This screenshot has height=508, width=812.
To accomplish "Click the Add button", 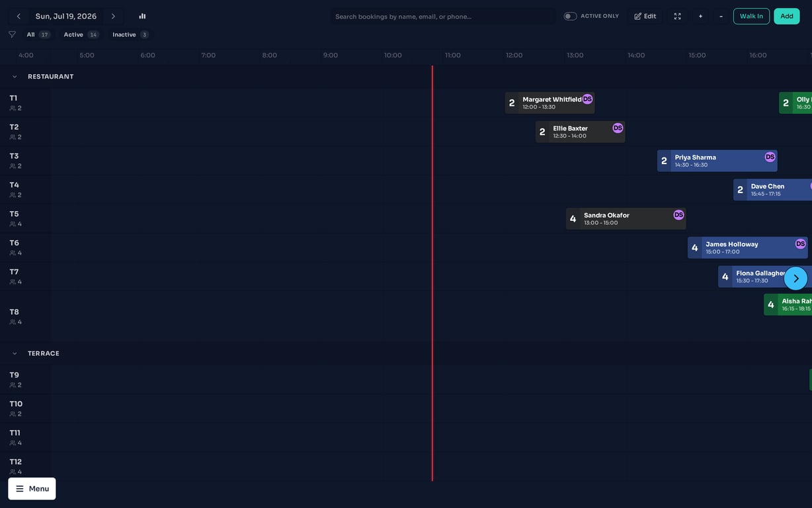I will coord(787,17).
